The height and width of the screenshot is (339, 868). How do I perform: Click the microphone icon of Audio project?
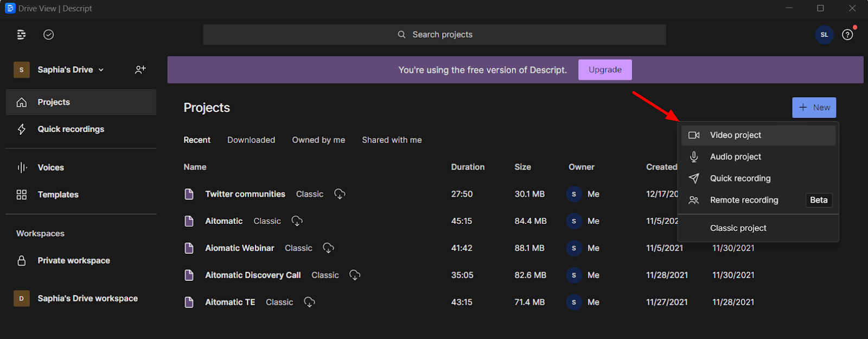(694, 157)
